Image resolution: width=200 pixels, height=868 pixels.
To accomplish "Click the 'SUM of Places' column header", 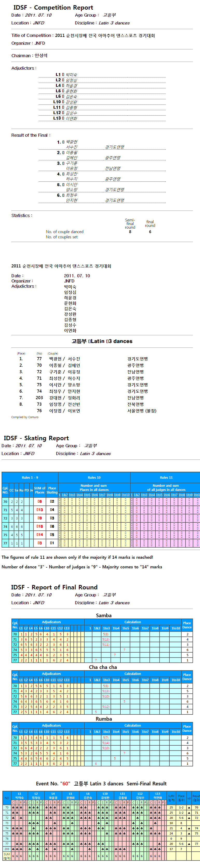I will coord(40,490).
